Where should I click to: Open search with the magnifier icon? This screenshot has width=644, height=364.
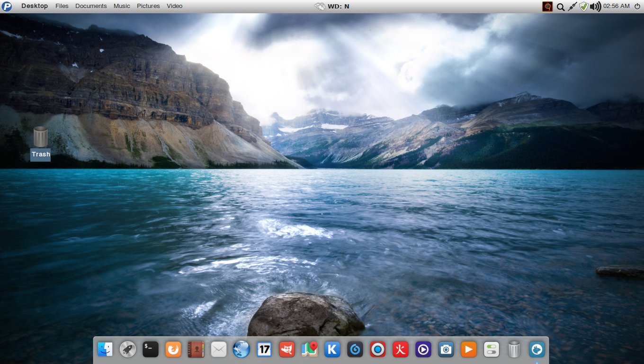560,7
